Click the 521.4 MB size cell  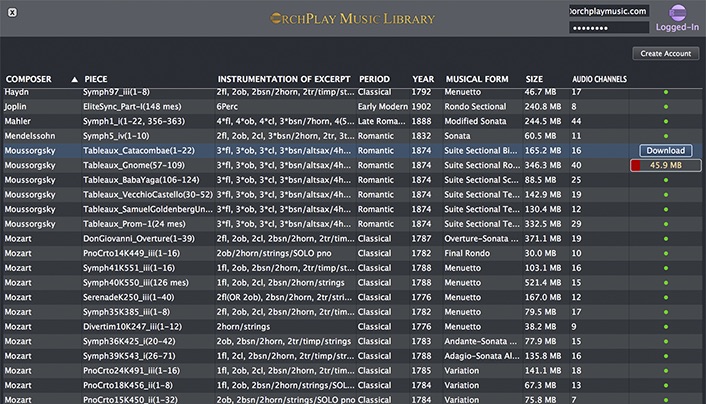[x=543, y=283]
